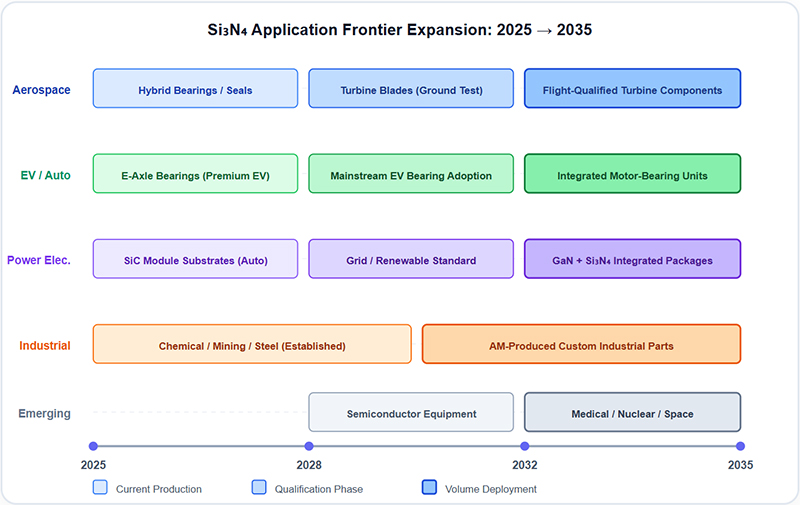
Task: Click the 2025 timeline dot
Action: click(x=93, y=446)
